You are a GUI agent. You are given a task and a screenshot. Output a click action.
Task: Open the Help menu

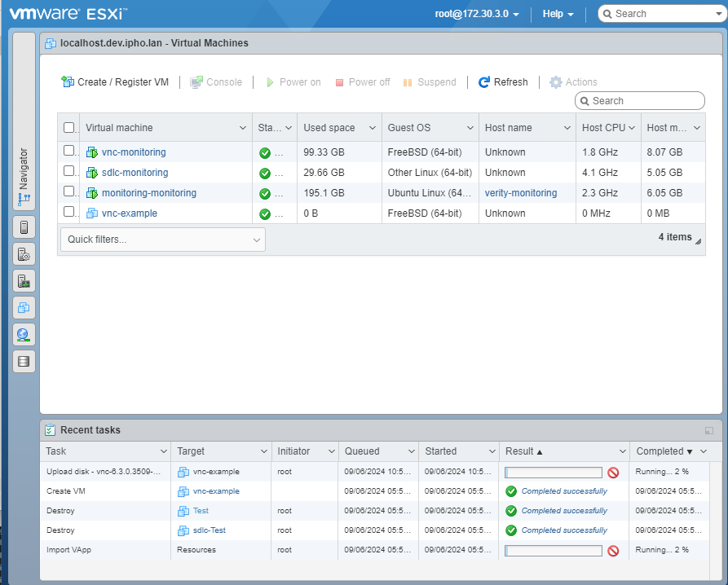tap(558, 14)
